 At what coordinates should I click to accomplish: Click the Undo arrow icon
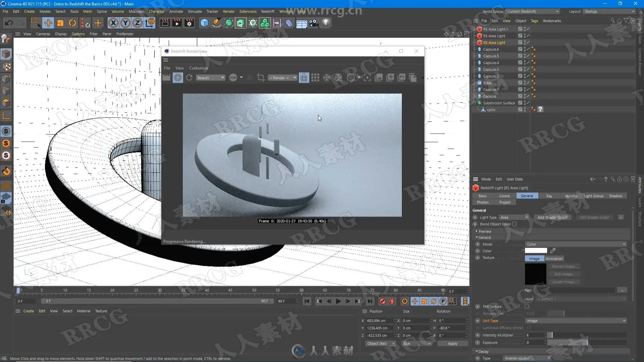click(9, 23)
